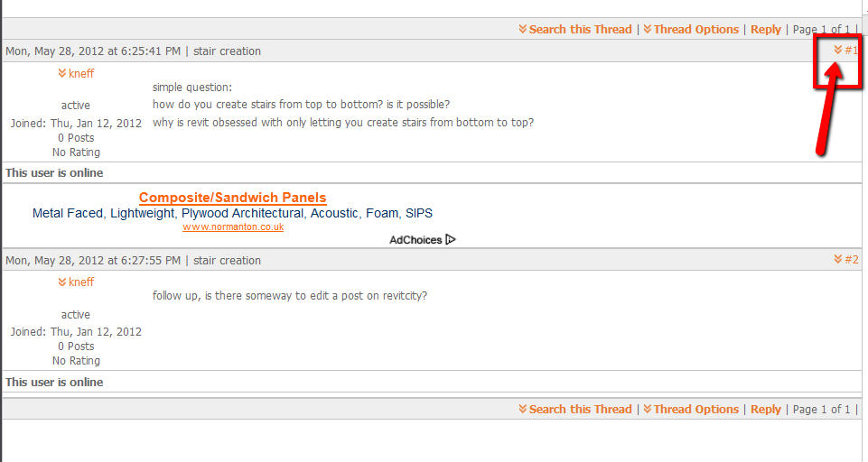Viewport: 868px width, 462px height.
Task: Visit the www.normanton.co.uk link
Action: click(233, 227)
